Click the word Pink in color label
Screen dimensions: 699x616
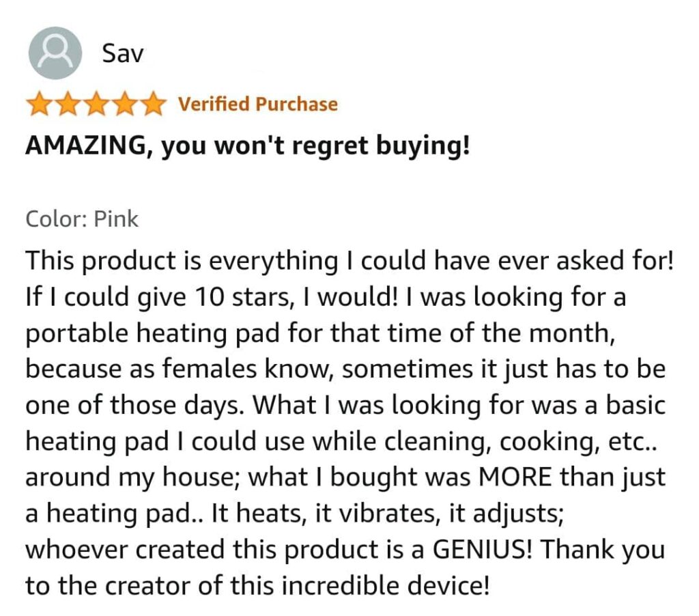coord(116,219)
